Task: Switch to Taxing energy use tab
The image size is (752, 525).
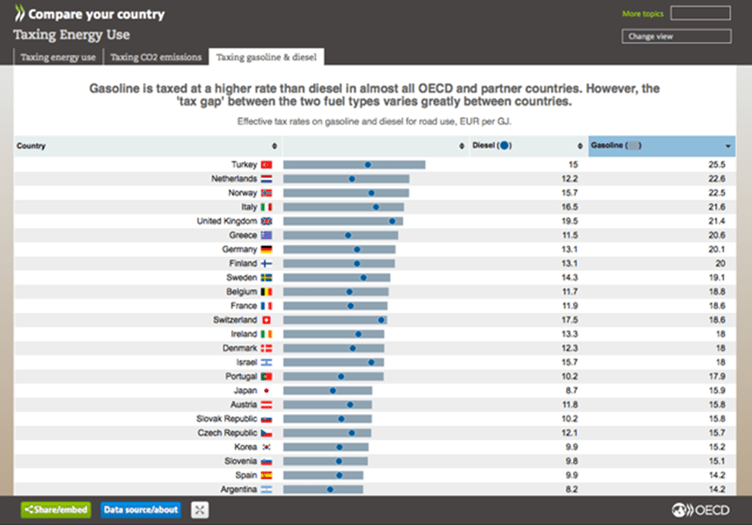Action: (x=58, y=57)
